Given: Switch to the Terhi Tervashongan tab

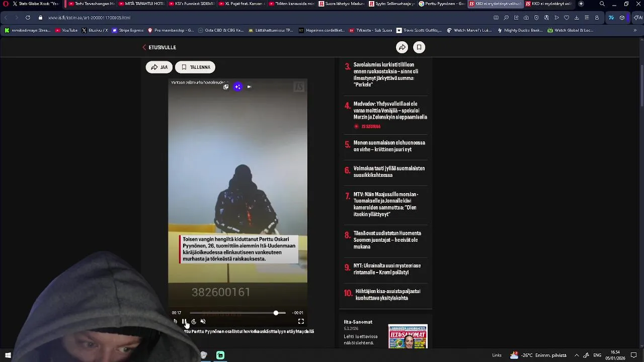Looking at the screenshot, I should click(x=91, y=4).
